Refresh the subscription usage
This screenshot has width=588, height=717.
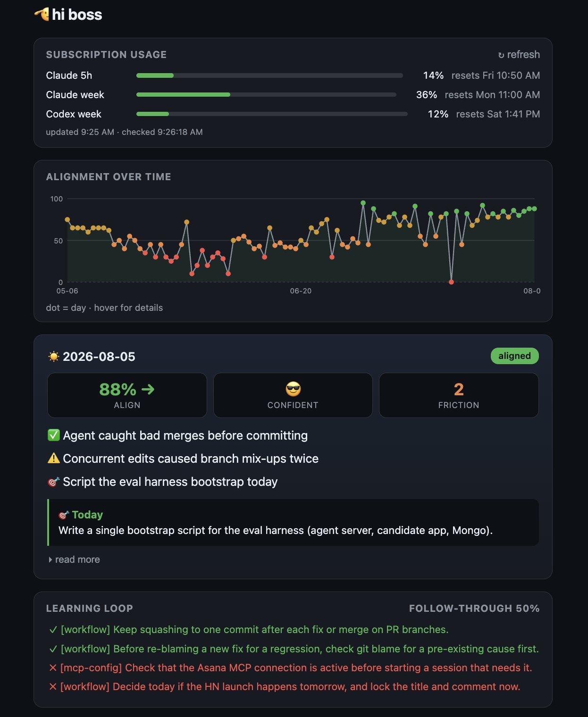click(519, 54)
